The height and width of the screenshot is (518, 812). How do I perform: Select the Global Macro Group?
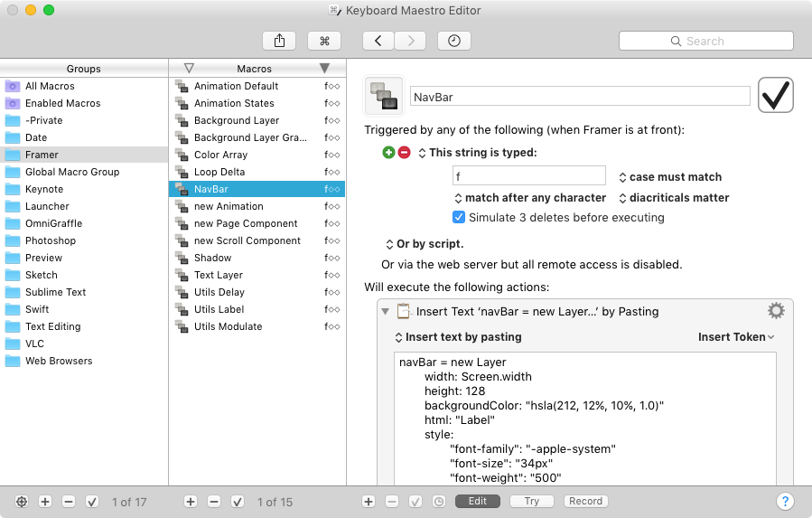pyautogui.click(x=84, y=172)
